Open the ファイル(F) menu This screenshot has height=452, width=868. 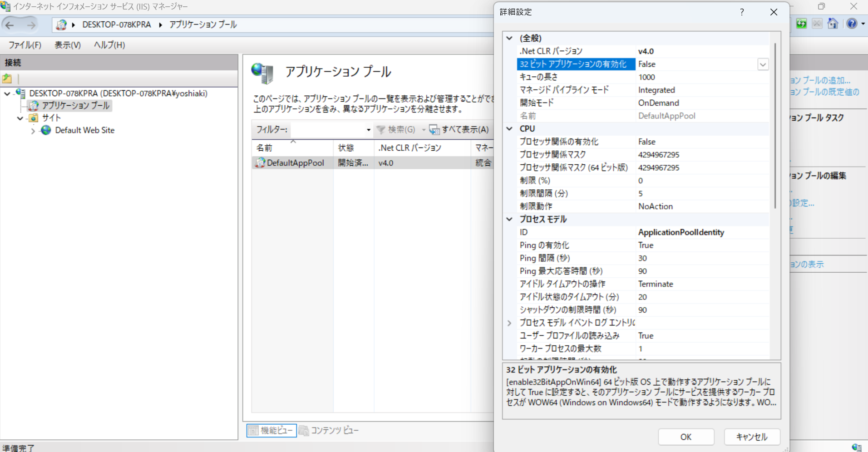pyautogui.click(x=25, y=45)
